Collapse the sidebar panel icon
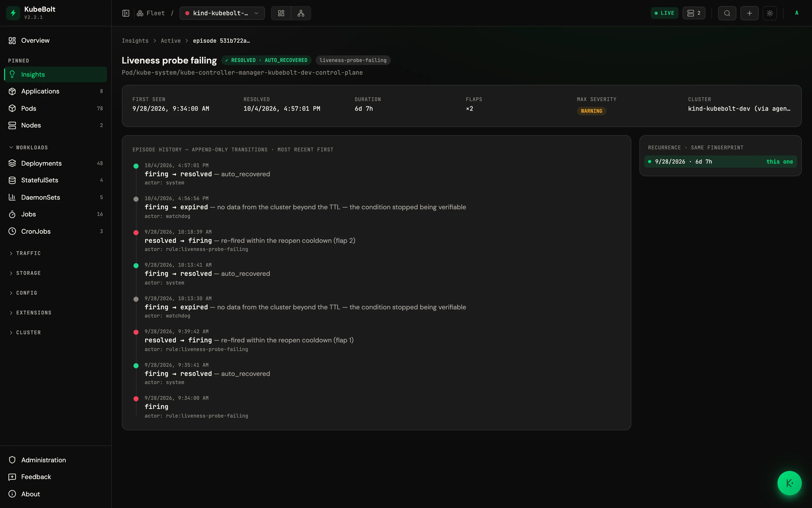 click(x=126, y=13)
